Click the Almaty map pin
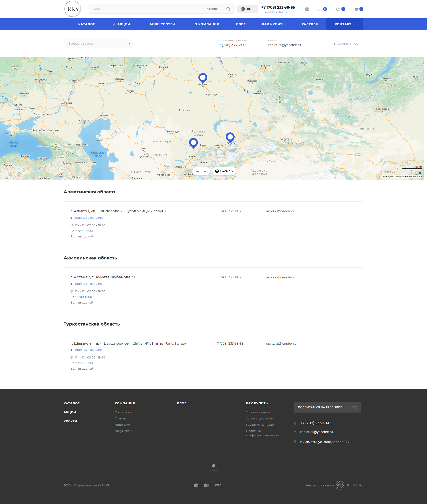This screenshot has height=504, width=427. tap(230, 137)
